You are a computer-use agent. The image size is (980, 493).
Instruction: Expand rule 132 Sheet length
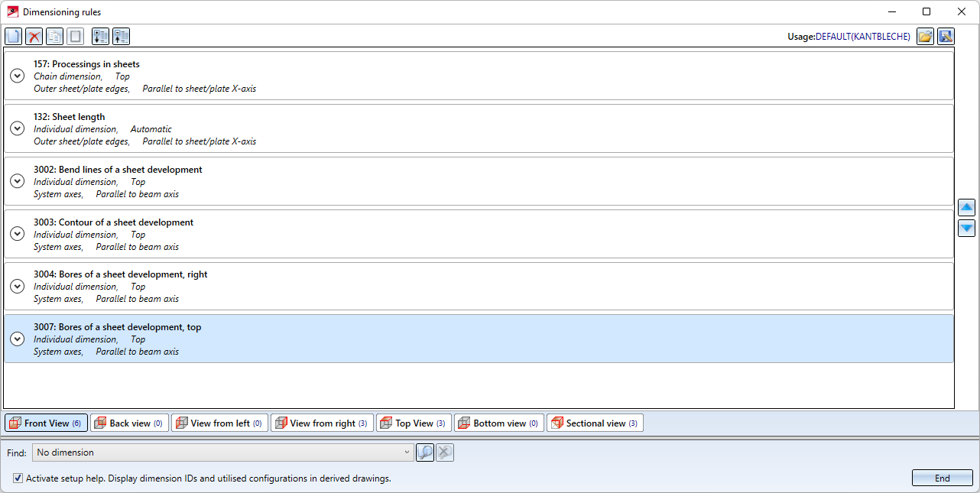pos(17,128)
